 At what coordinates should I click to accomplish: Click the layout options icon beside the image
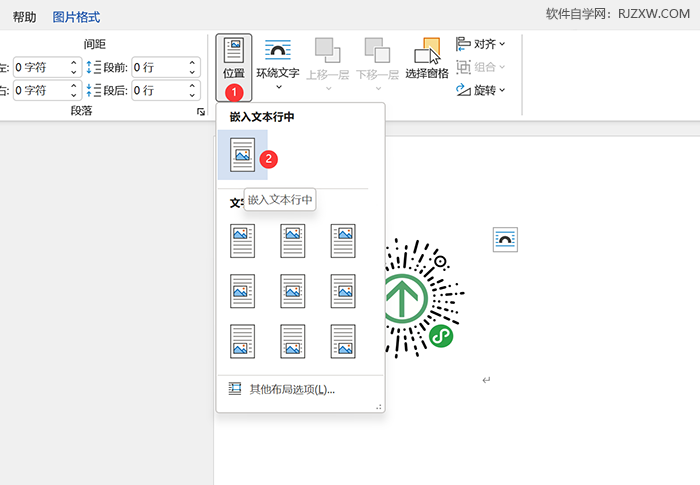point(505,240)
